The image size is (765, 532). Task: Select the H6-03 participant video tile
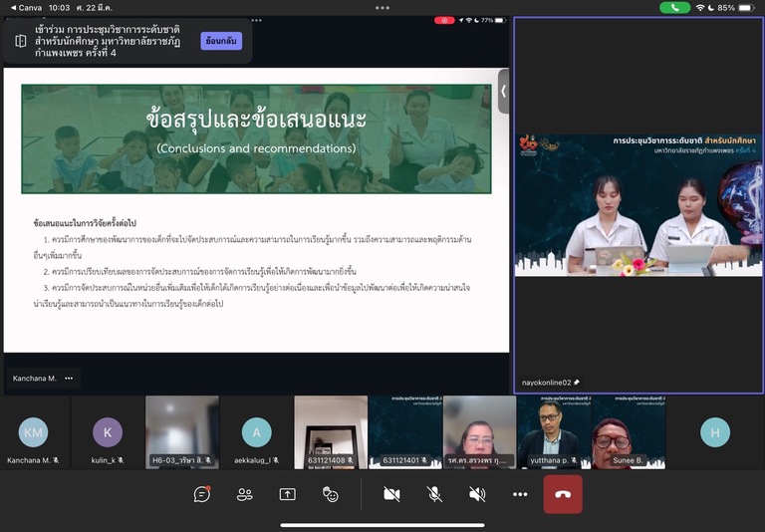pyautogui.click(x=182, y=432)
